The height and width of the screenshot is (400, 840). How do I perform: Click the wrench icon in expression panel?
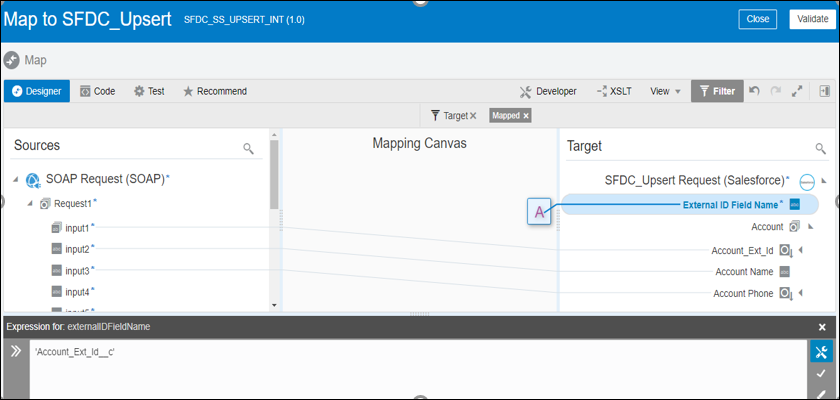pos(821,351)
